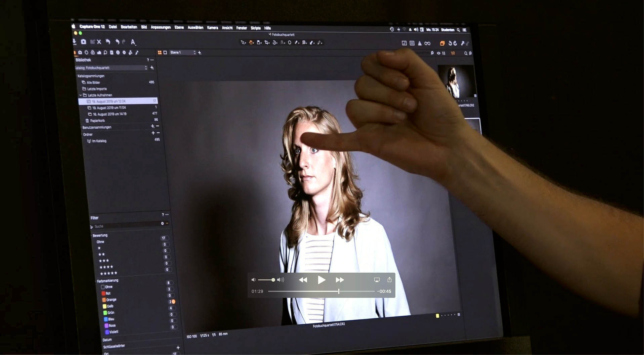Open the Anpassungen menu
This screenshot has width=644, height=355.
point(161,27)
